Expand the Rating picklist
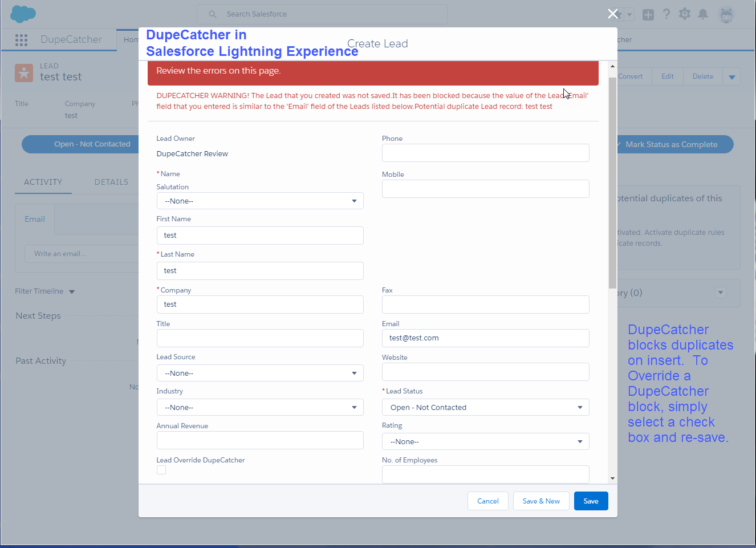This screenshot has width=756, height=548. (485, 441)
